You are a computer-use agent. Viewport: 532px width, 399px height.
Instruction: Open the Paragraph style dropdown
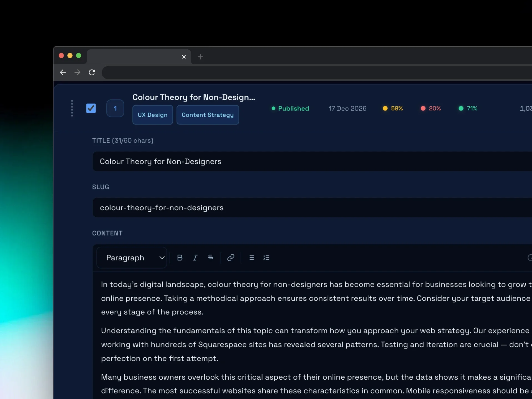132,258
